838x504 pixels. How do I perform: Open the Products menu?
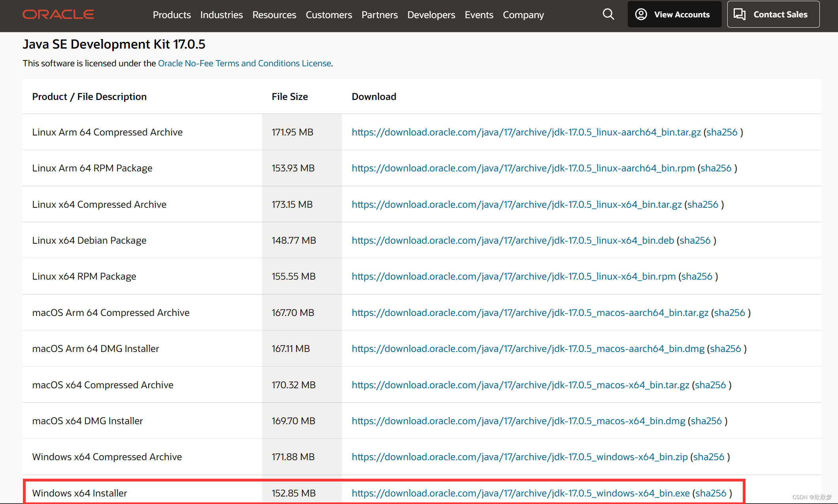172,15
